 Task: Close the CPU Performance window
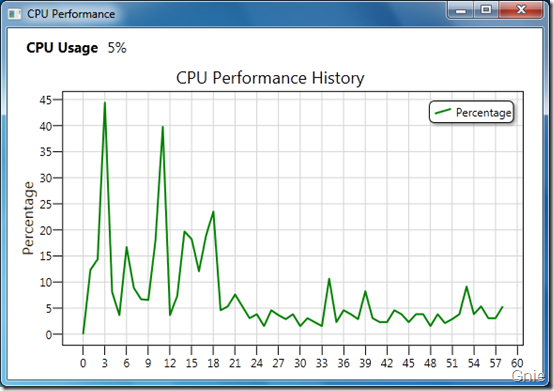point(521,10)
